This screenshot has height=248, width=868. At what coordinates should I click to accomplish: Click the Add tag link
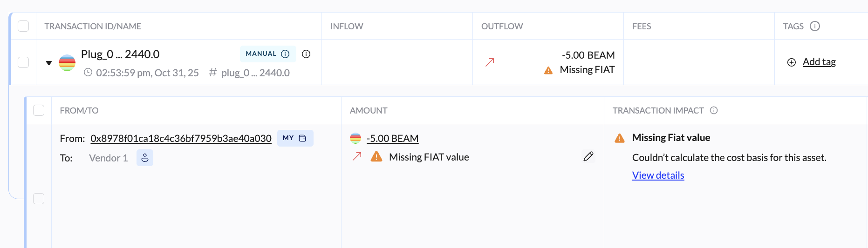point(819,62)
